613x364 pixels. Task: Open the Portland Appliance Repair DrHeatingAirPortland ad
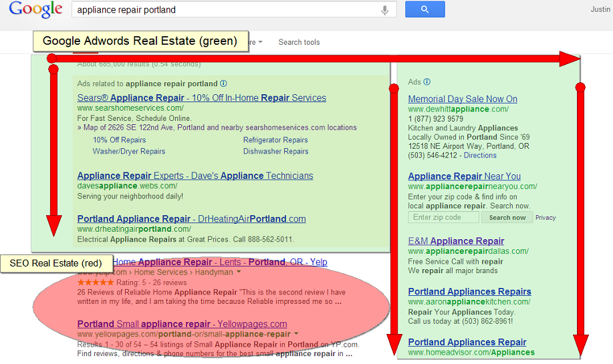[192, 218]
